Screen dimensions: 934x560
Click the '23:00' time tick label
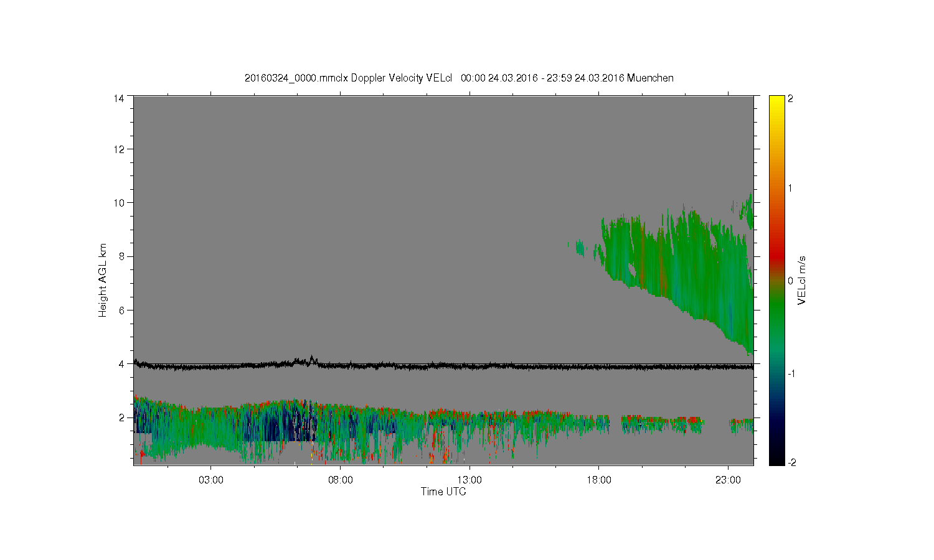coord(728,480)
